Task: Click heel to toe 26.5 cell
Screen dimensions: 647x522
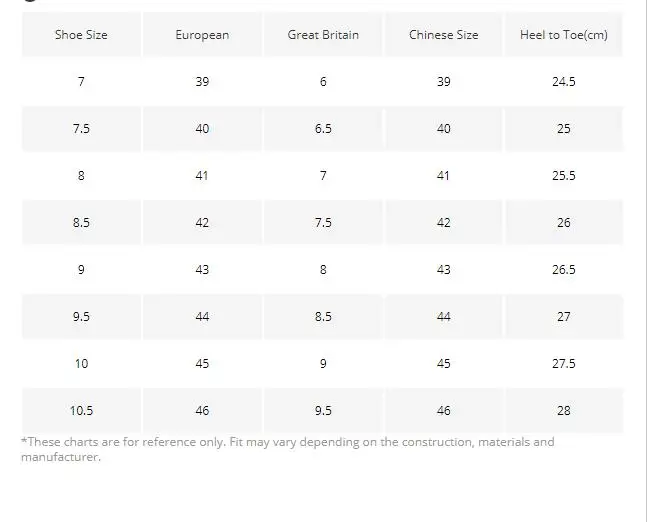Action: [x=563, y=270]
